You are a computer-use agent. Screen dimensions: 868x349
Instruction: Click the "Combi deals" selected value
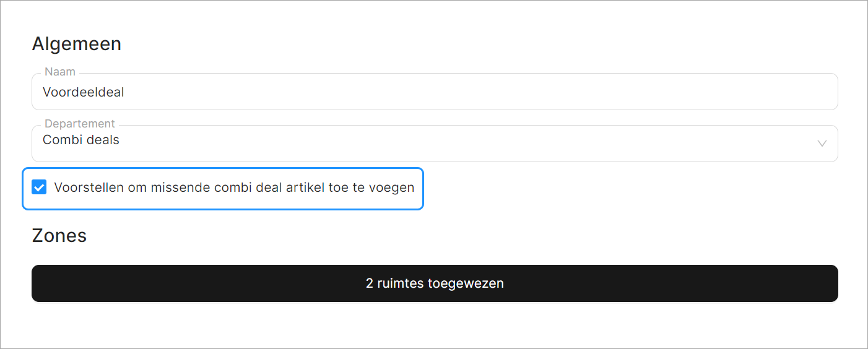(x=81, y=140)
